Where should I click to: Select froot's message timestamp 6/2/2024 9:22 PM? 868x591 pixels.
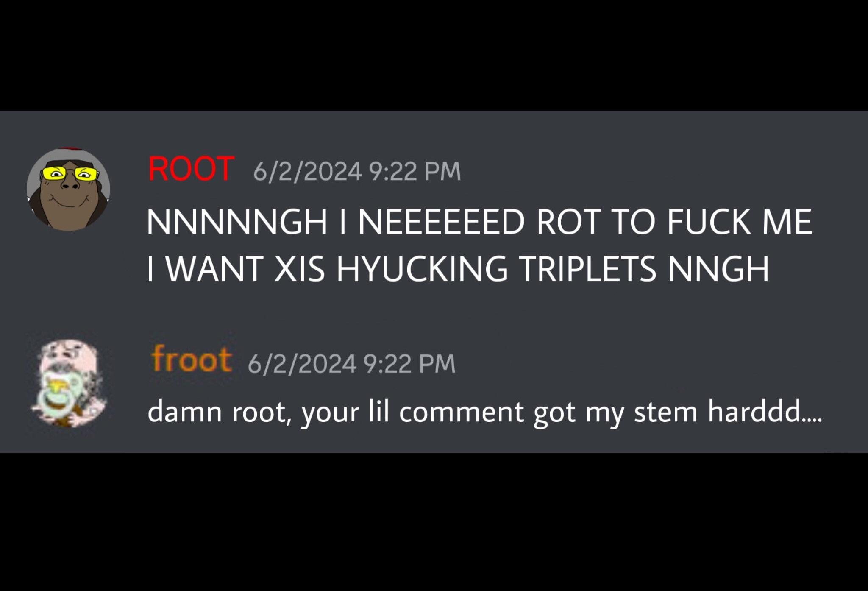(351, 364)
